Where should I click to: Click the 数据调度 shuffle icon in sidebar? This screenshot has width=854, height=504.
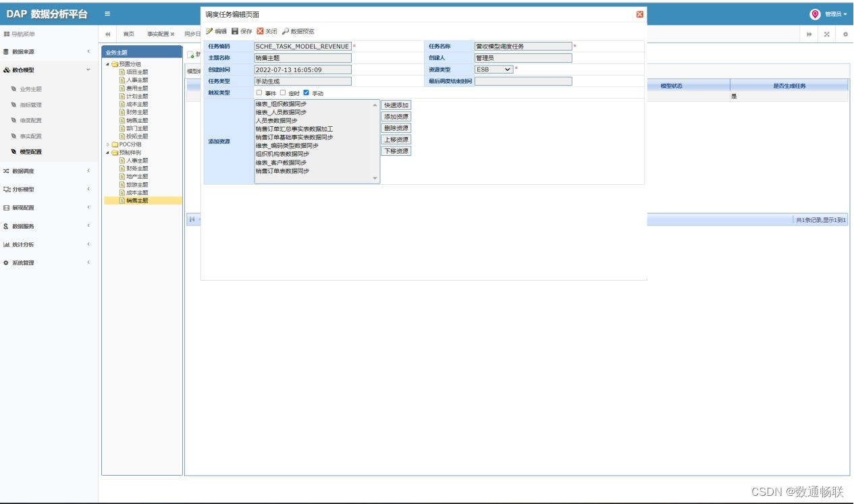click(x=6, y=171)
